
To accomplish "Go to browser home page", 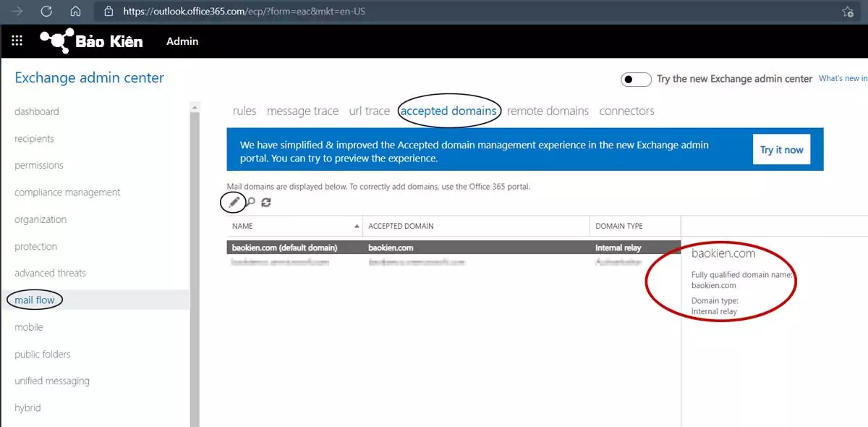I will (x=75, y=12).
